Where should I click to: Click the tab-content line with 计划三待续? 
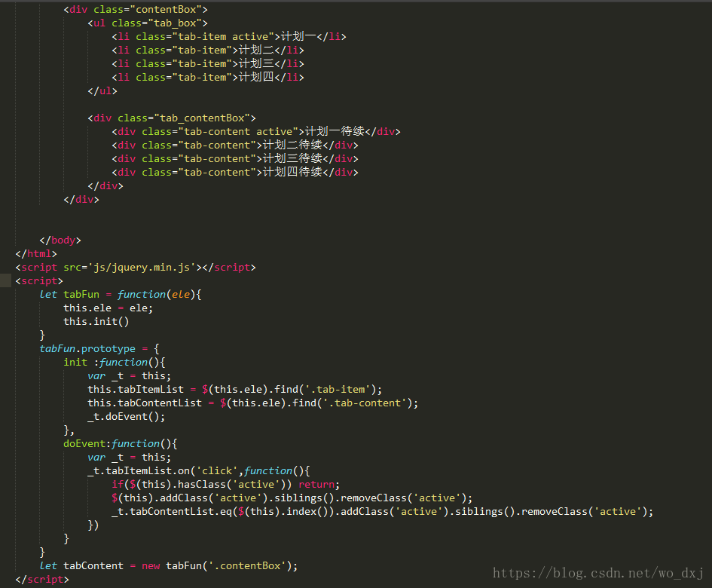(x=235, y=158)
